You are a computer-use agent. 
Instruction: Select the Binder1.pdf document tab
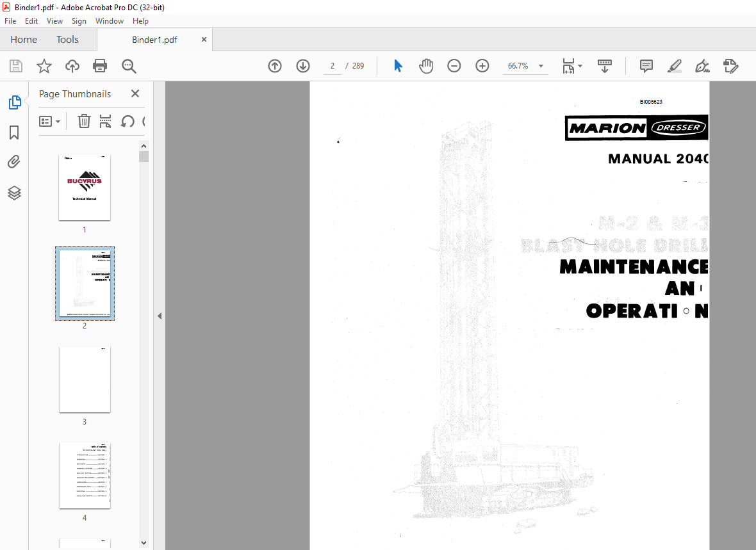pyautogui.click(x=154, y=40)
